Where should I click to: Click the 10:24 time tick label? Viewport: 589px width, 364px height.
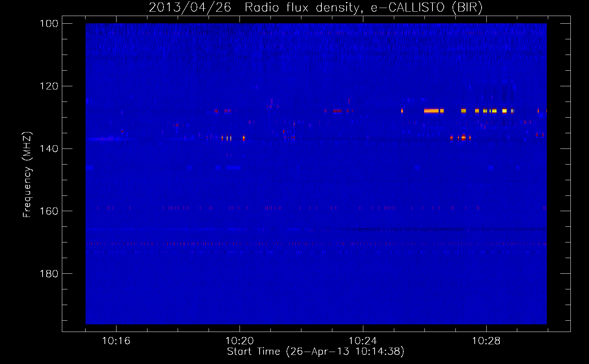363,341
